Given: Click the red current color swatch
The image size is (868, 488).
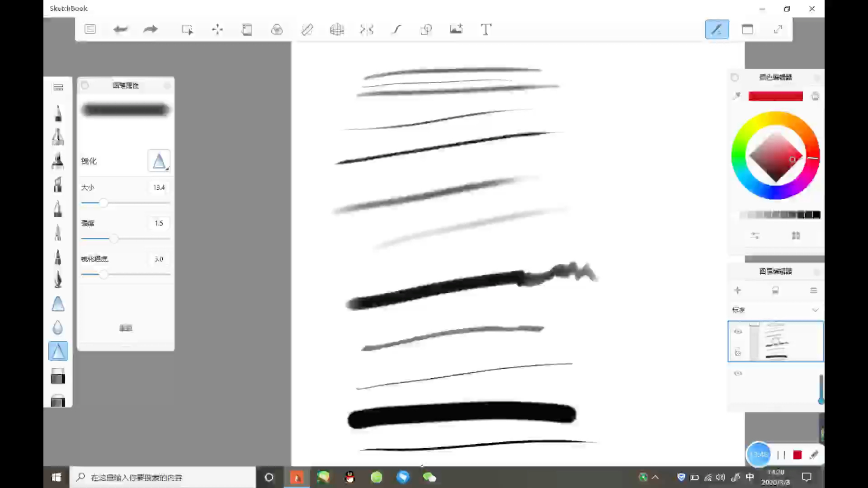Looking at the screenshot, I should click(x=775, y=96).
